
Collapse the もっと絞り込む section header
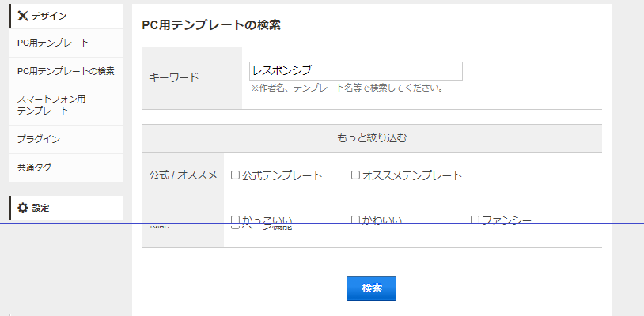[x=372, y=138]
